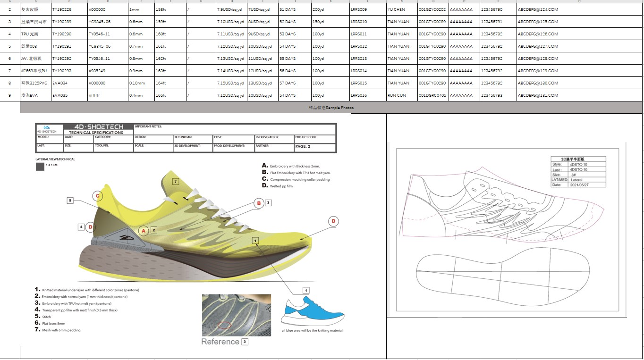Select the 200yd quantity cell

point(330,9)
